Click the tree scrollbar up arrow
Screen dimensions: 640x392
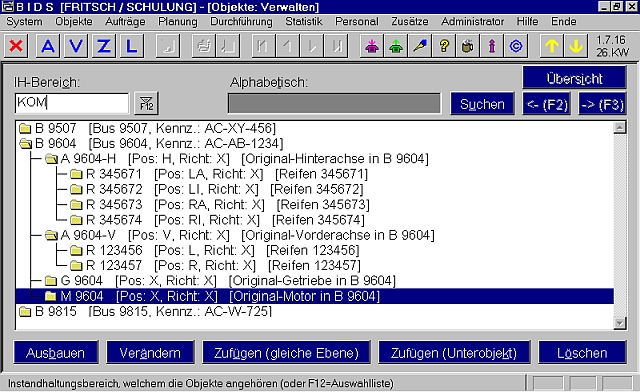pyautogui.click(x=620, y=128)
